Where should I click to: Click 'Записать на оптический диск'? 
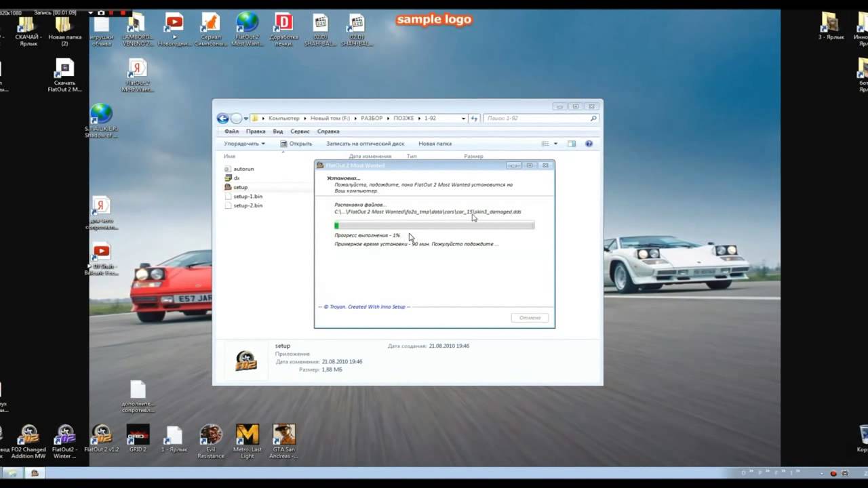coord(365,144)
